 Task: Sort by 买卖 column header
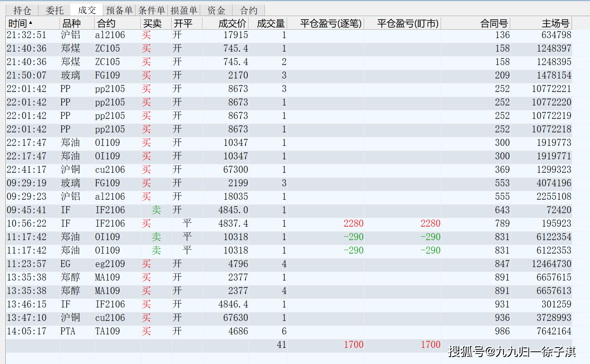pyautogui.click(x=156, y=23)
